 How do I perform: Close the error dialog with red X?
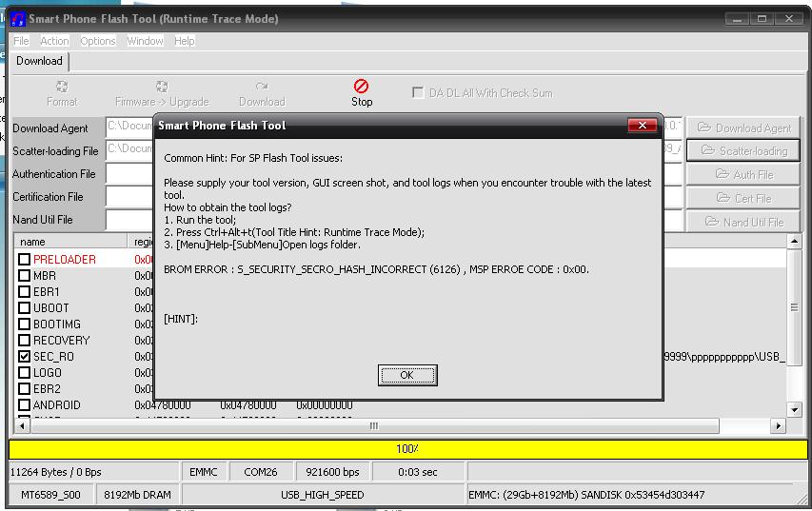643,126
